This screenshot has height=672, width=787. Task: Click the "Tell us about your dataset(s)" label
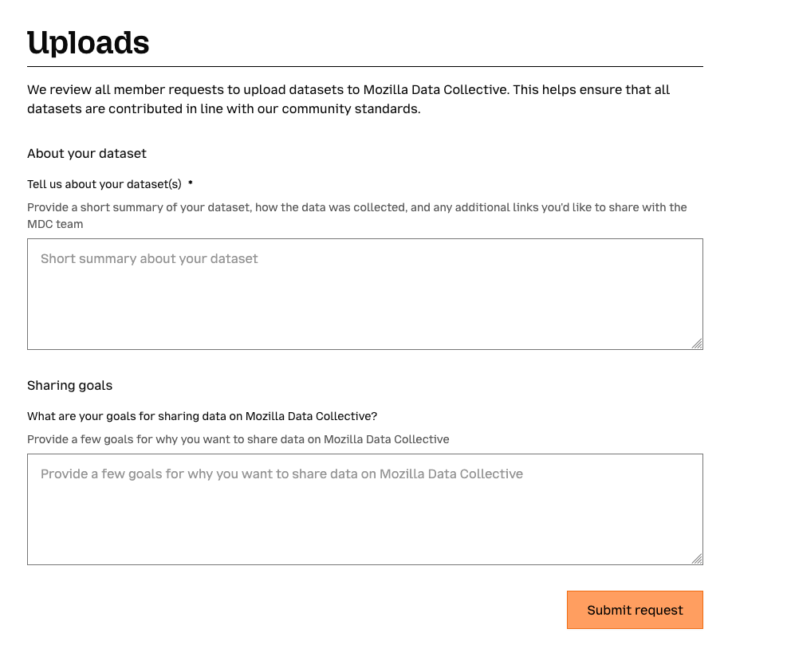(x=104, y=184)
